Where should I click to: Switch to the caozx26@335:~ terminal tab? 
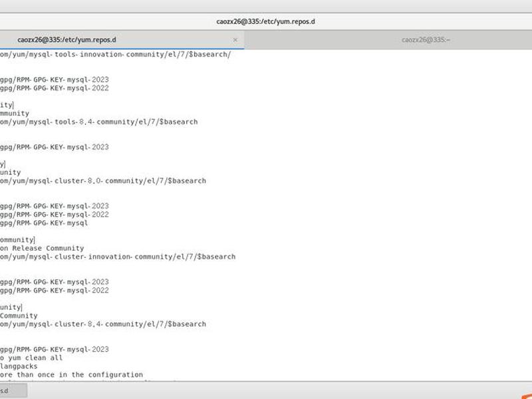coord(426,40)
